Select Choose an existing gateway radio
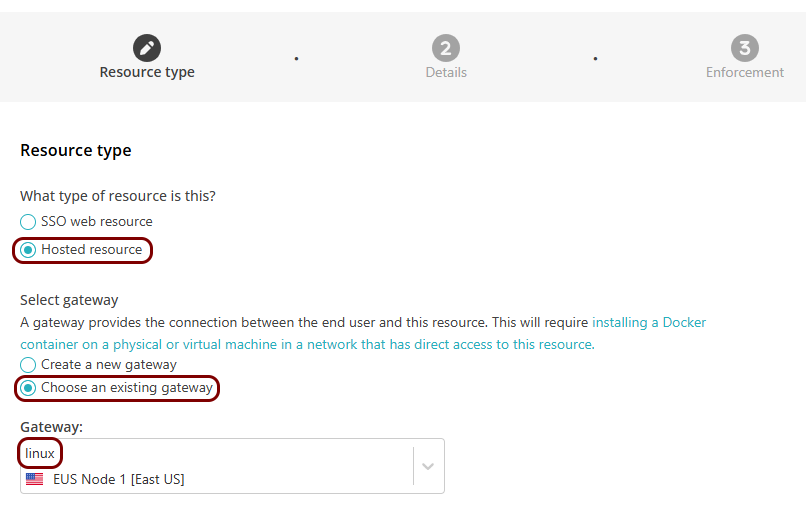This screenshot has height=507, width=806. click(28, 388)
